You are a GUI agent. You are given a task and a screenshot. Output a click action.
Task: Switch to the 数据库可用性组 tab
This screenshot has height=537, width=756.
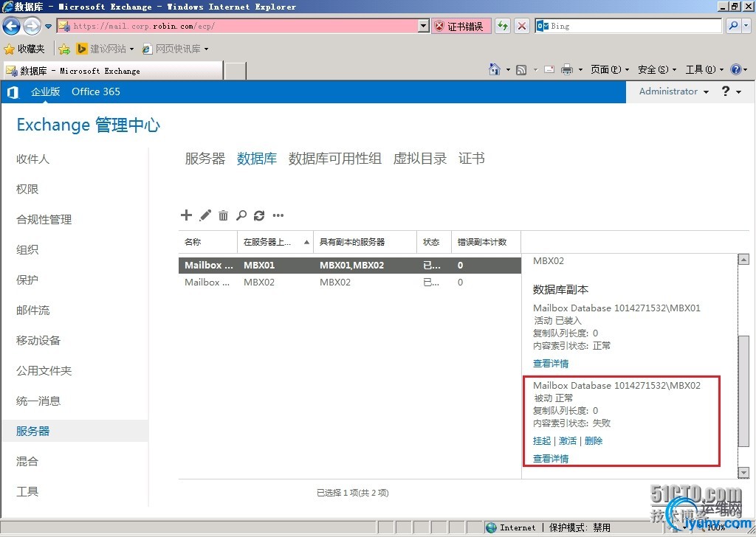[x=334, y=159]
